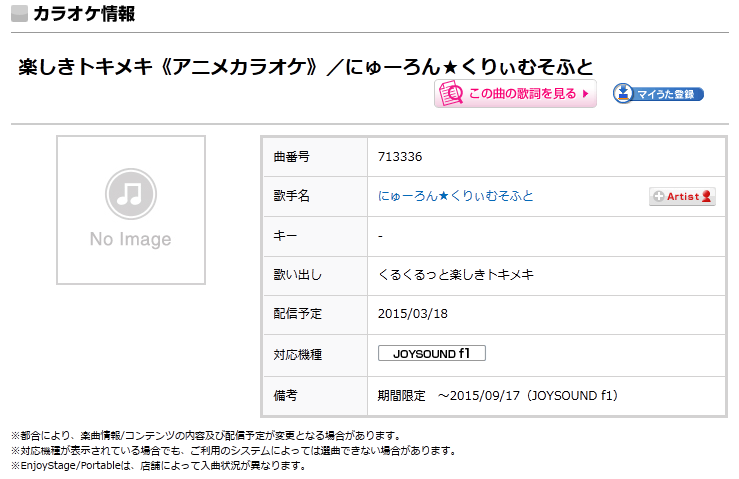The width and height of the screenshot is (739, 479).
Task: Select the opening lyric くるくるっと楽しきトキメキ
Action: coord(455,274)
